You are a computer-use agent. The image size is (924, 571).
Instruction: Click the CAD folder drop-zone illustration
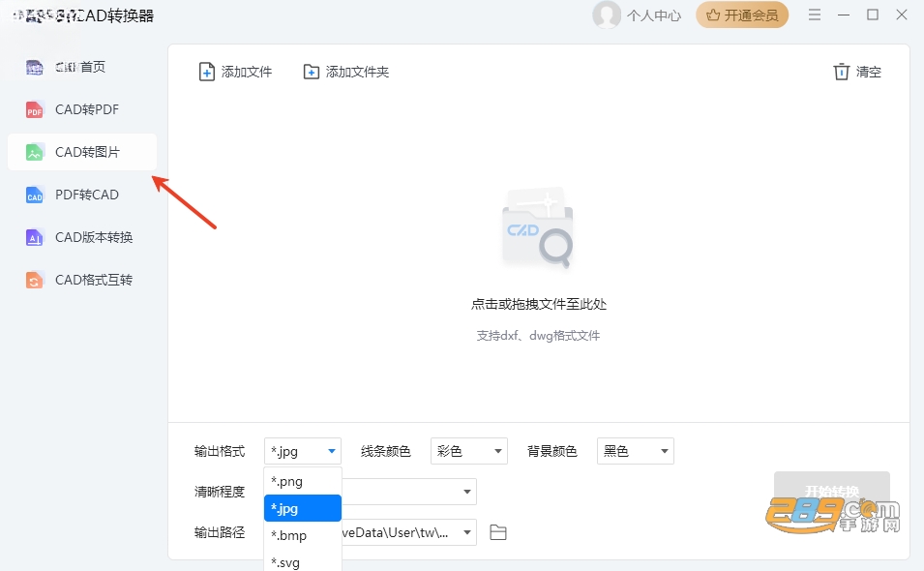coord(537,226)
